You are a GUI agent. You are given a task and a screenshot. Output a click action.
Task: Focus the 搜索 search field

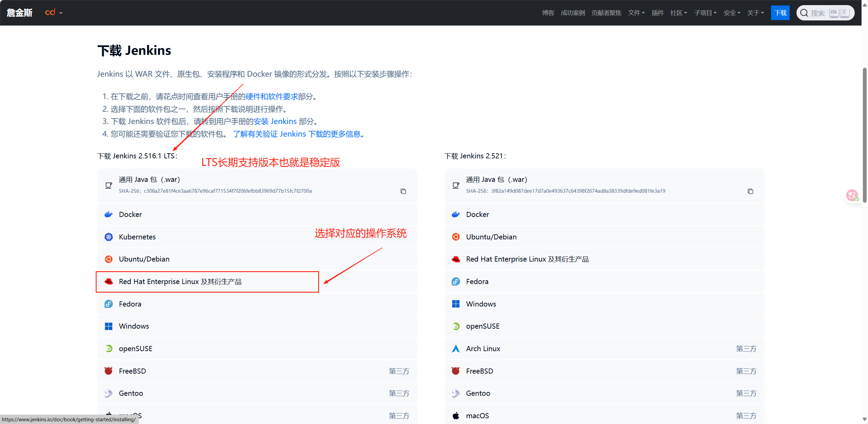point(825,13)
